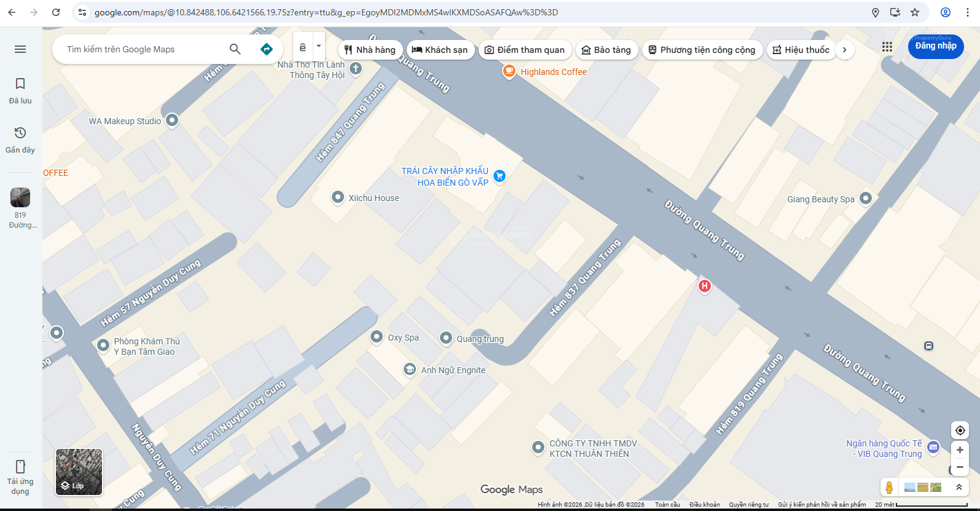Zoom in with the plus button
Screen dimensions: 980x511
pos(960,450)
